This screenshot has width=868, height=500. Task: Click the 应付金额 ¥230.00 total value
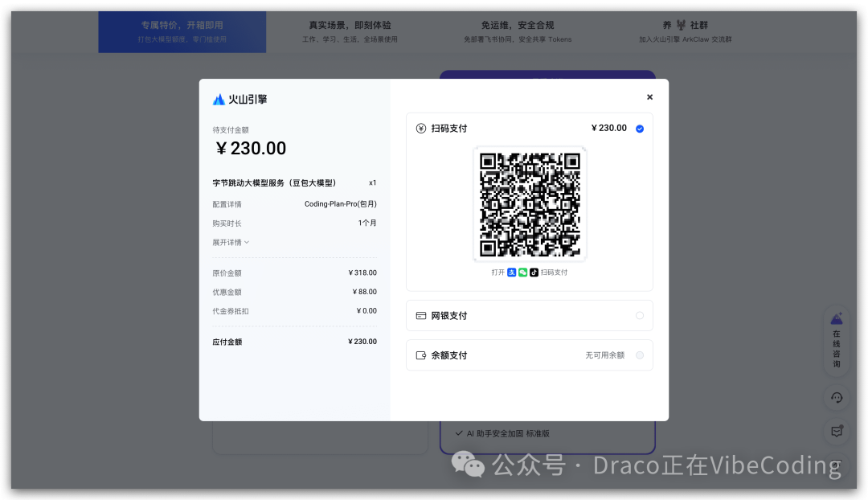click(362, 342)
